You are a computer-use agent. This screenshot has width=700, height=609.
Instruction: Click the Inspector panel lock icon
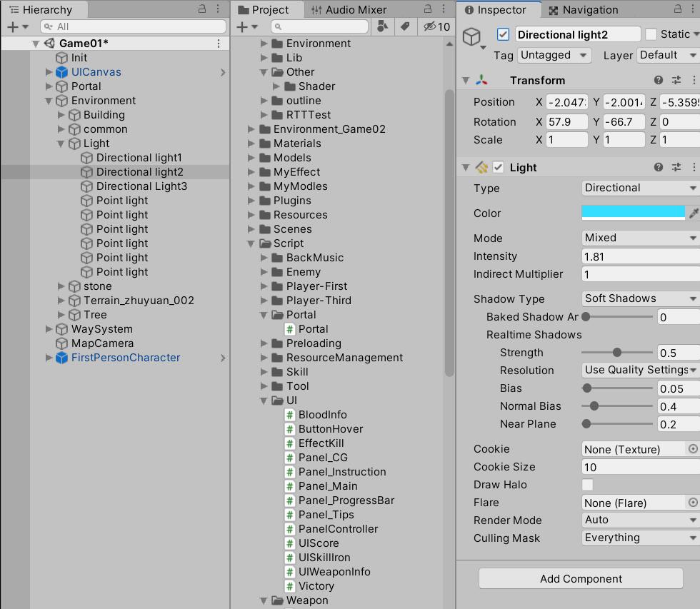click(678, 9)
